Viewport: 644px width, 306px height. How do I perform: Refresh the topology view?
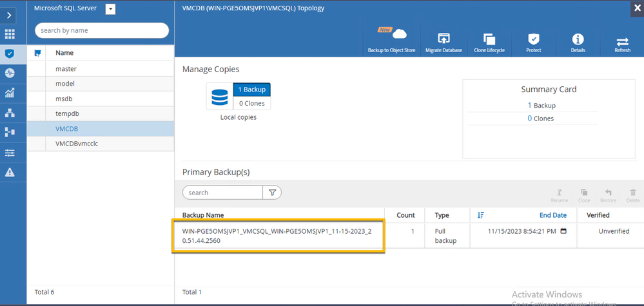click(x=622, y=41)
